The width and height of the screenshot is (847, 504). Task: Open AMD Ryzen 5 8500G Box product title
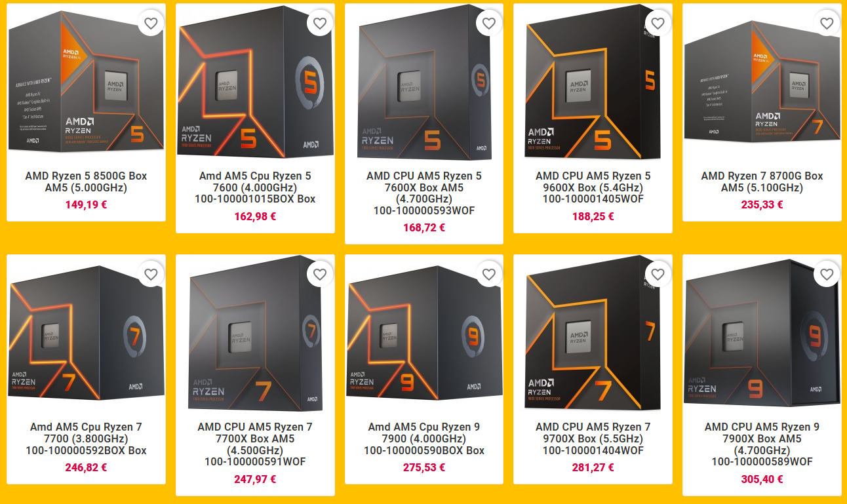coord(86,182)
